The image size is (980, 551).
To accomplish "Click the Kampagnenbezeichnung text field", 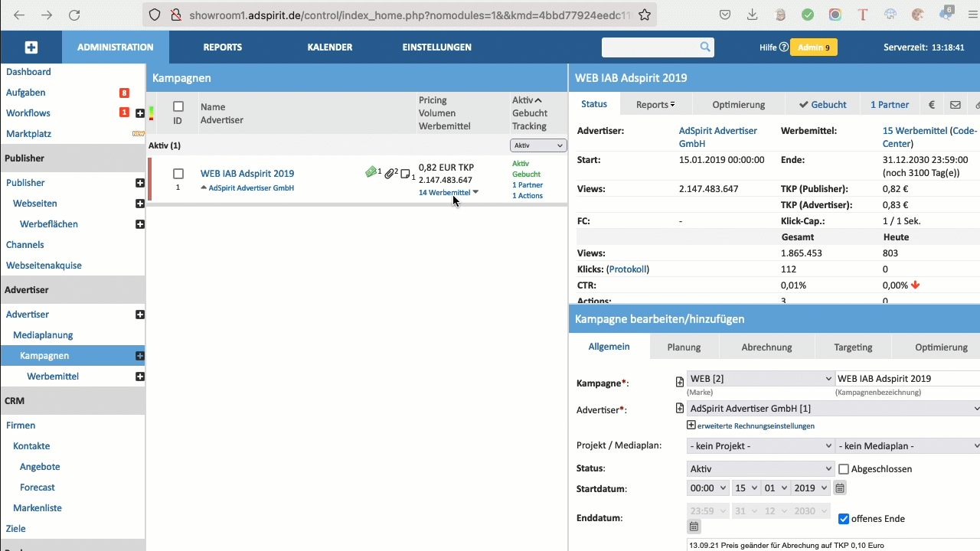I will (908, 379).
